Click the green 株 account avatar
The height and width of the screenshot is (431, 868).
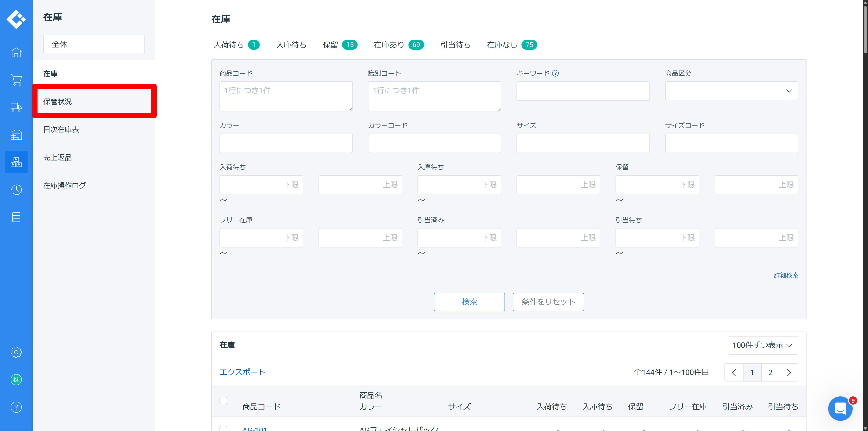[x=16, y=380]
